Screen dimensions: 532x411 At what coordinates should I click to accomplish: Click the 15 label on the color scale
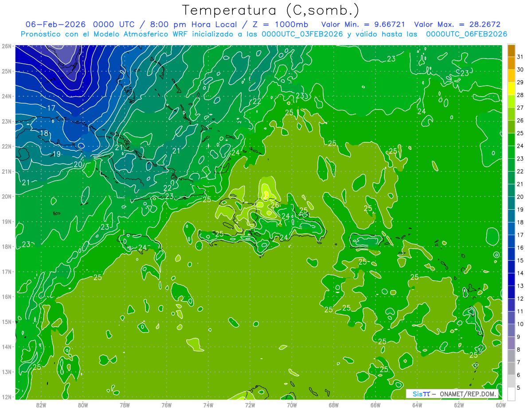click(520, 261)
